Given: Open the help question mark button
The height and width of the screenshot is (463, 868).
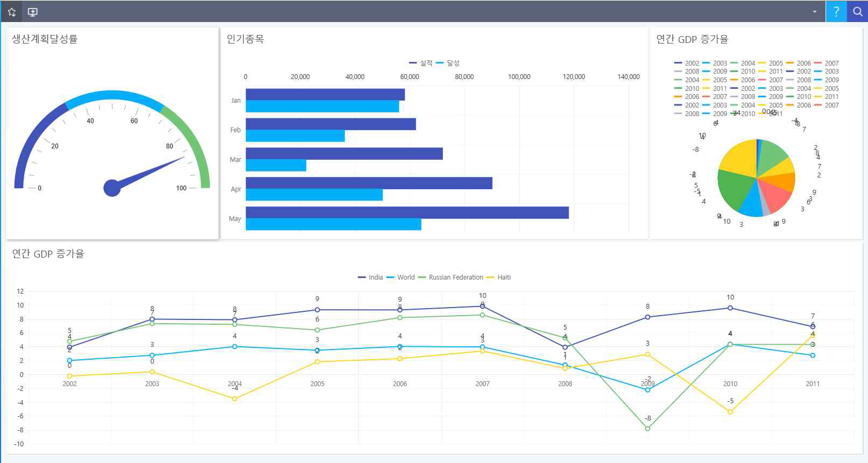Looking at the screenshot, I should (x=836, y=11).
